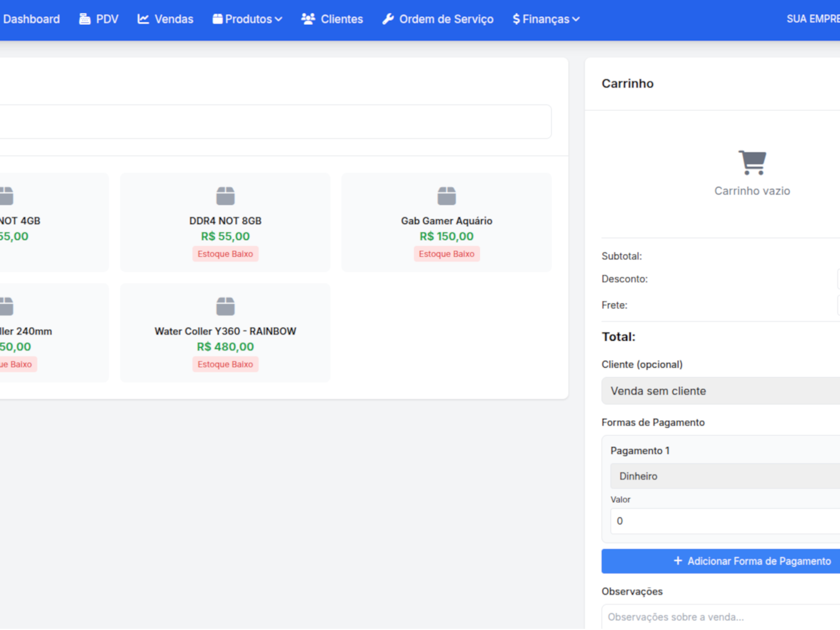Click the product search field
Image resolution: width=840 pixels, height=630 pixels.
274,122
